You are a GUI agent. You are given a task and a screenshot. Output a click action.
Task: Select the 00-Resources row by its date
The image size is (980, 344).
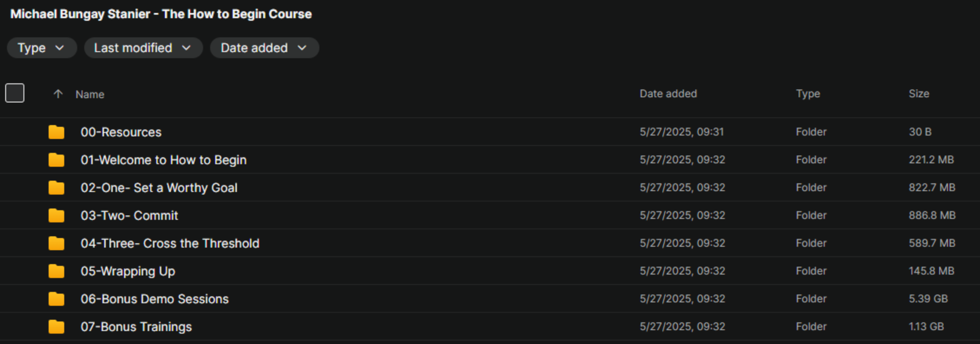pos(682,132)
